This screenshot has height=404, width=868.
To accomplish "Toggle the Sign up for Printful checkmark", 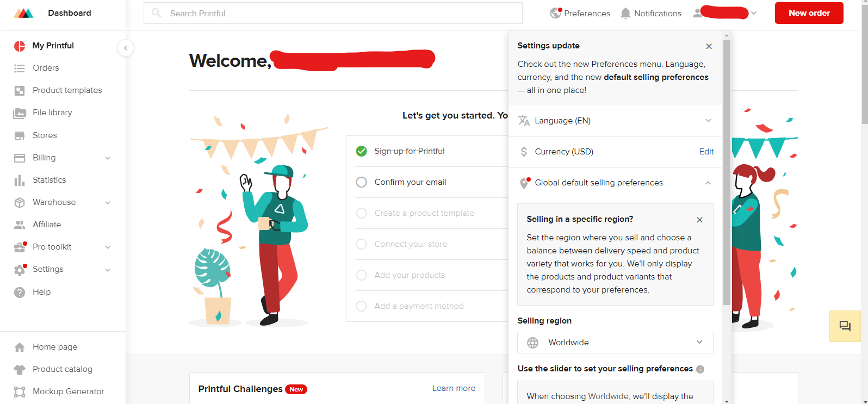I will 361,151.
